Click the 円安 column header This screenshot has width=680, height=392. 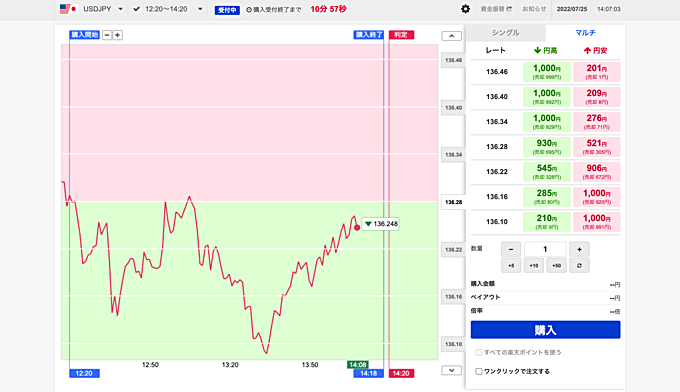point(595,51)
